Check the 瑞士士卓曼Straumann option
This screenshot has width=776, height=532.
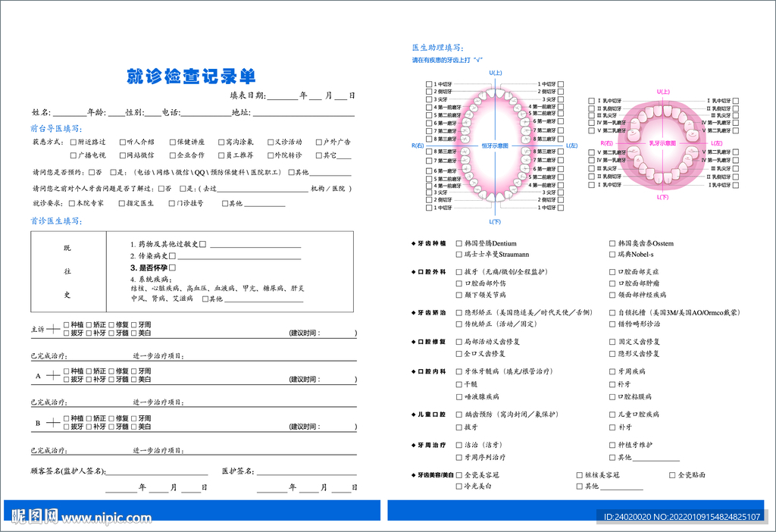pyautogui.click(x=458, y=255)
